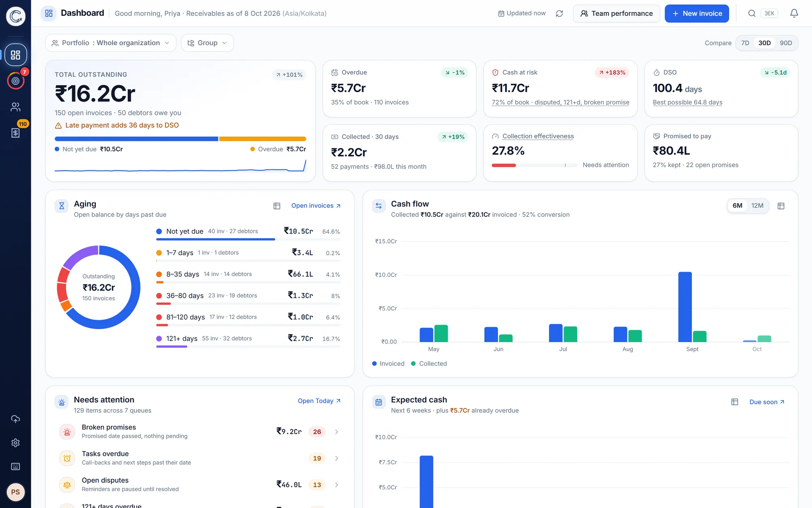Open the PS user avatar
This screenshot has width=812, height=508.
pyautogui.click(x=15, y=492)
